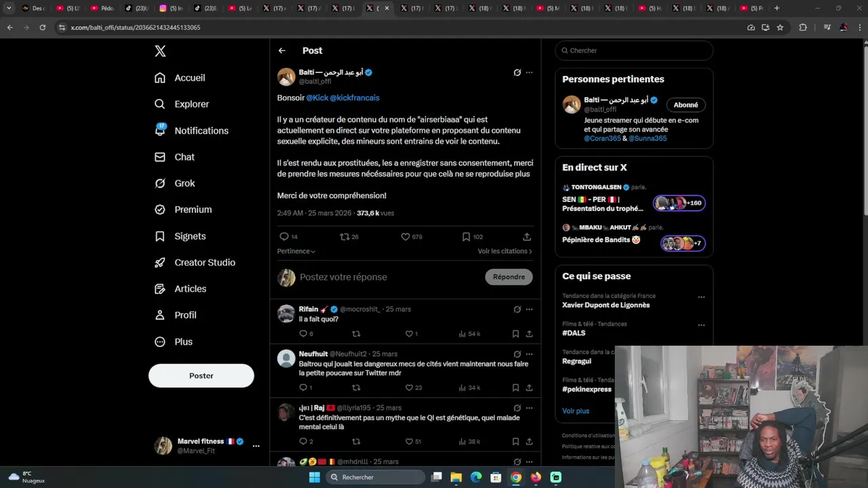Click the Windows Start button
This screenshot has height=488, width=868.
pyautogui.click(x=314, y=477)
